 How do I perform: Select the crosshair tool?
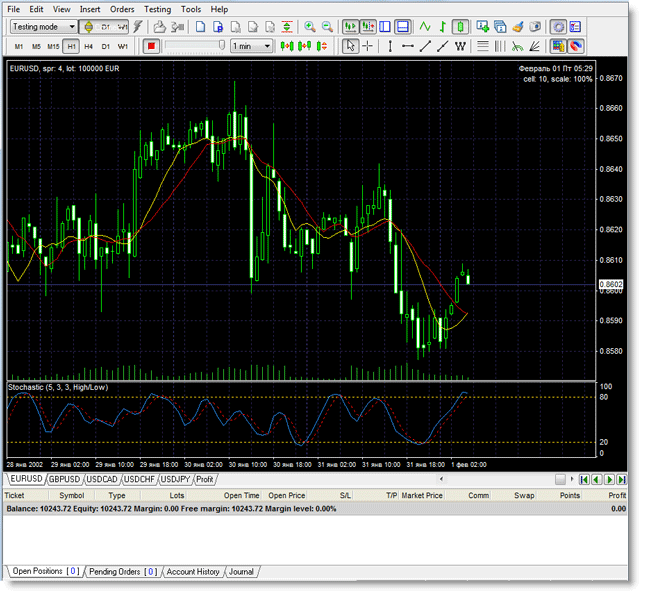[x=368, y=46]
